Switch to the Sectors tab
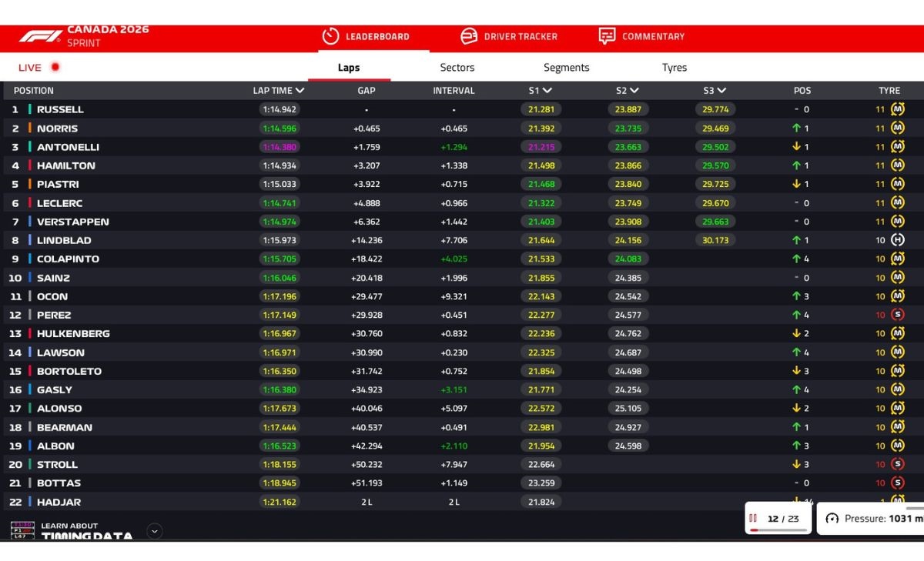Image resolution: width=924 pixels, height=561 pixels. [457, 68]
